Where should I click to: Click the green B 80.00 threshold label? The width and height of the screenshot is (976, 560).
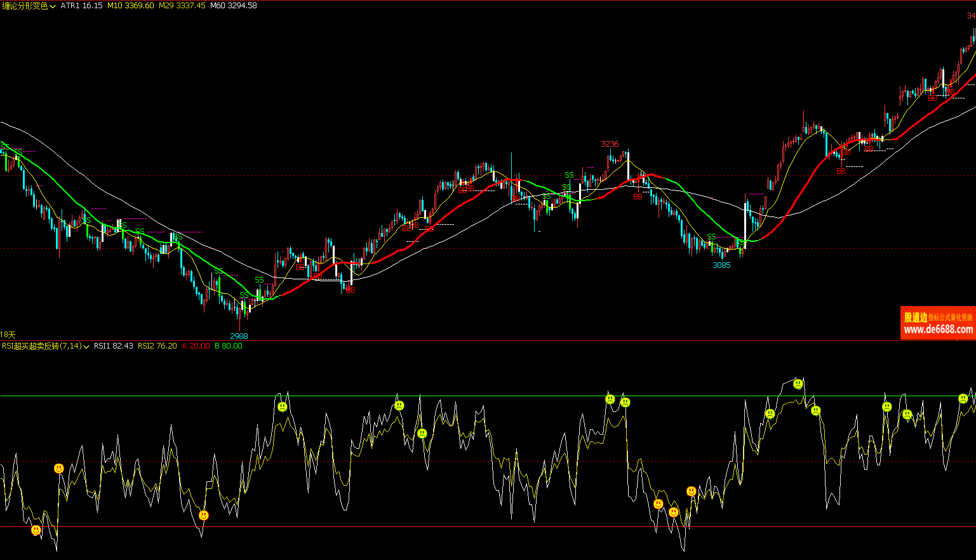[x=228, y=346]
